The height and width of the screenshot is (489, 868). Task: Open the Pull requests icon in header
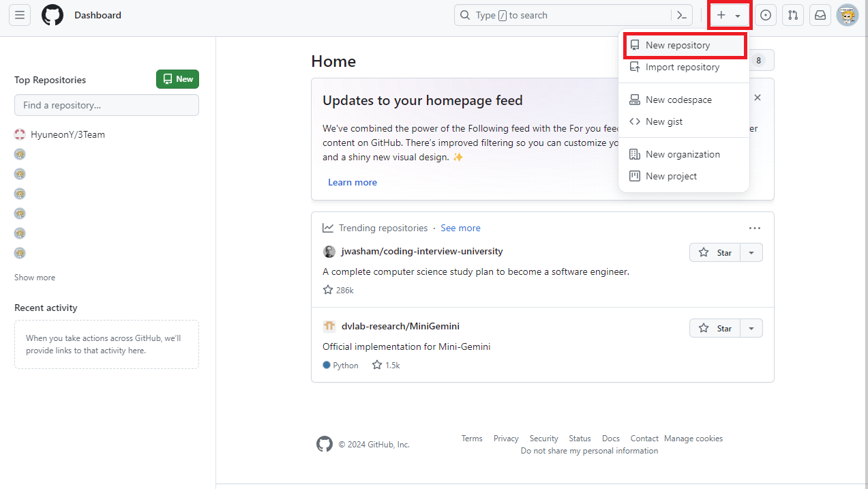pyautogui.click(x=792, y=15)
